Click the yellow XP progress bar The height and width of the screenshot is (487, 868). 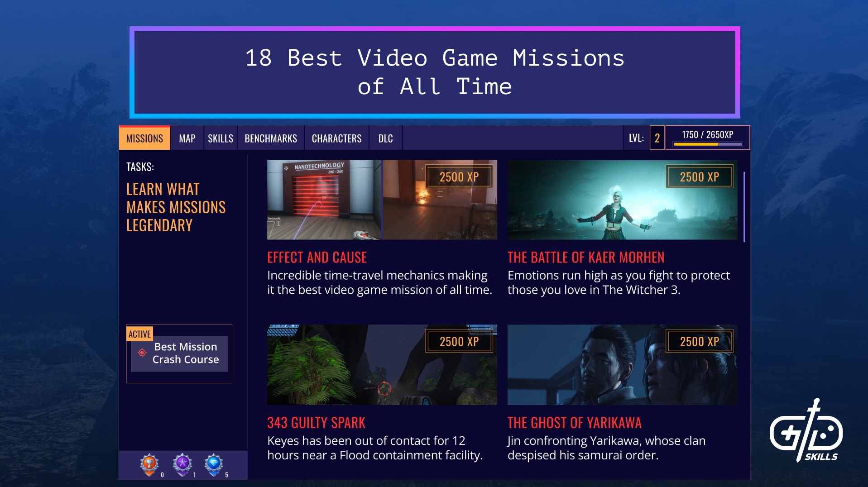(x=708, y=144)
